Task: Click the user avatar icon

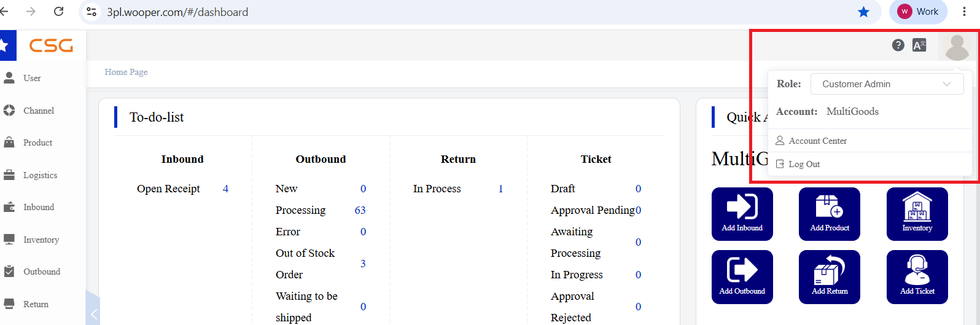Action: point(957,46)
